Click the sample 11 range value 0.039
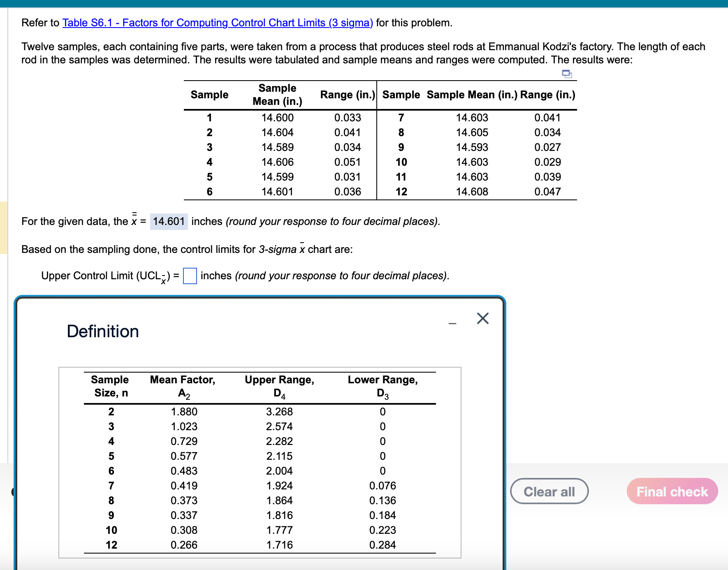The width and height of the screenshot is (728, 570). (x=547, y=177)
